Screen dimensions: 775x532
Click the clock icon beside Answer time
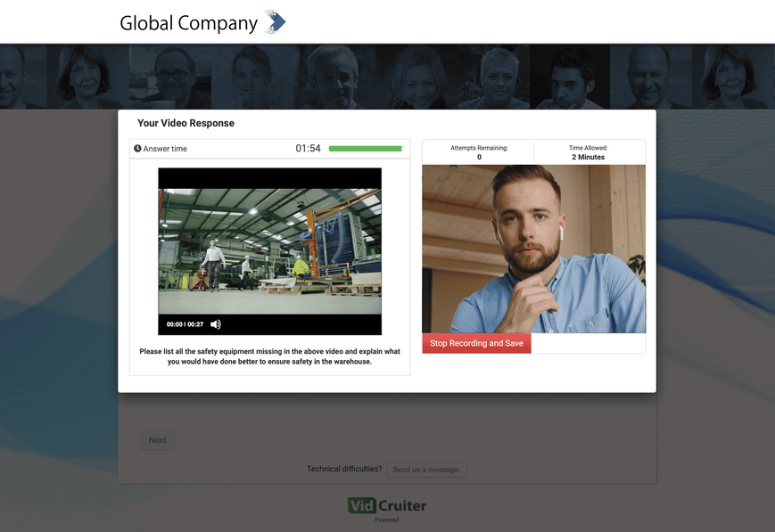coord(137,148)
